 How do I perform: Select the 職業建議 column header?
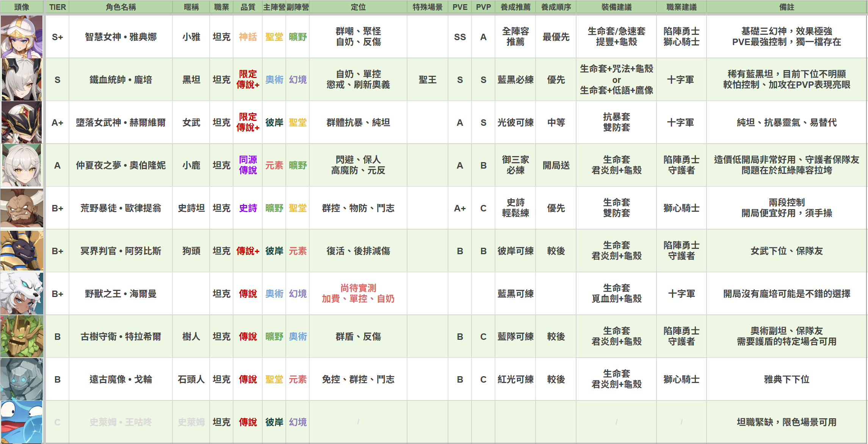pyautogui.click(x=682, y=7)
